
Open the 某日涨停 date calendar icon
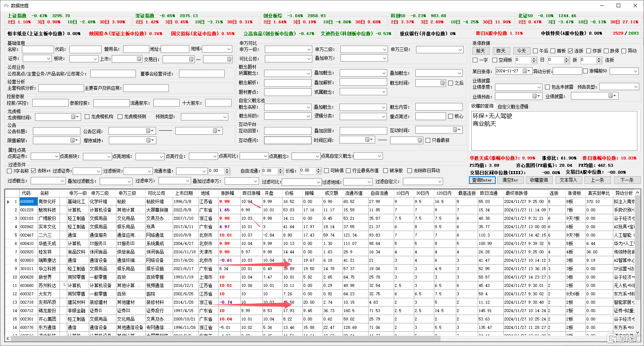(526, 71)
